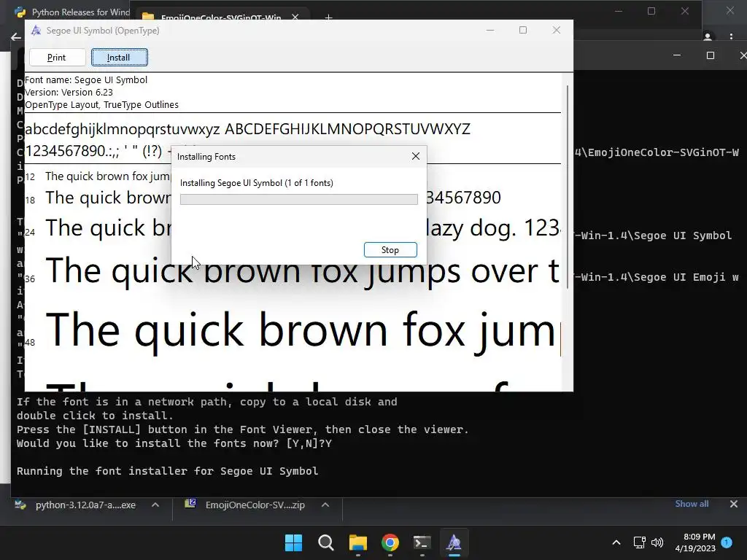The image size is (747, 560).
Task: Open a new tab with plus button
Action: pos(328,17)
